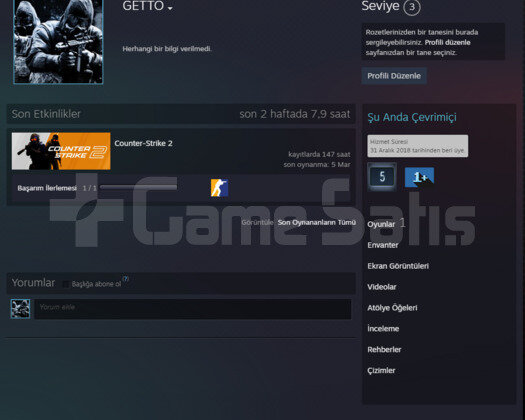Click the years of service 5 badge
This screenshot has width=525, height=420.
pos(382,177)
